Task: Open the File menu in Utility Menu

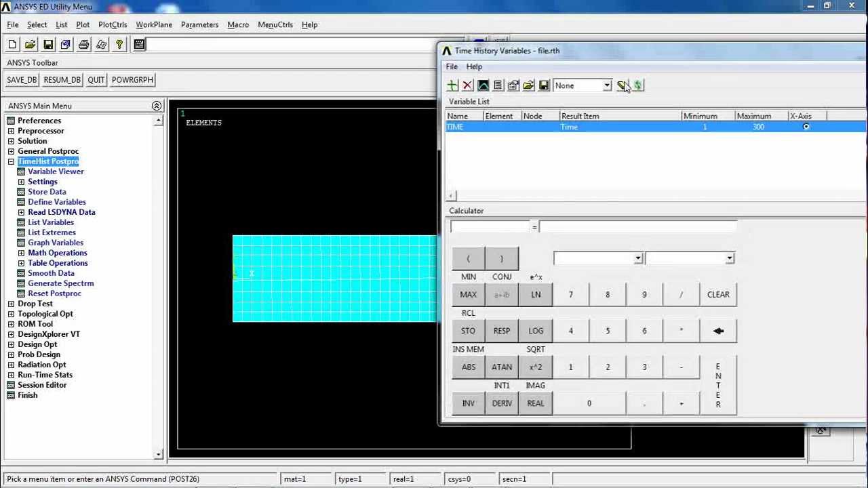Action: coord(13,24)
